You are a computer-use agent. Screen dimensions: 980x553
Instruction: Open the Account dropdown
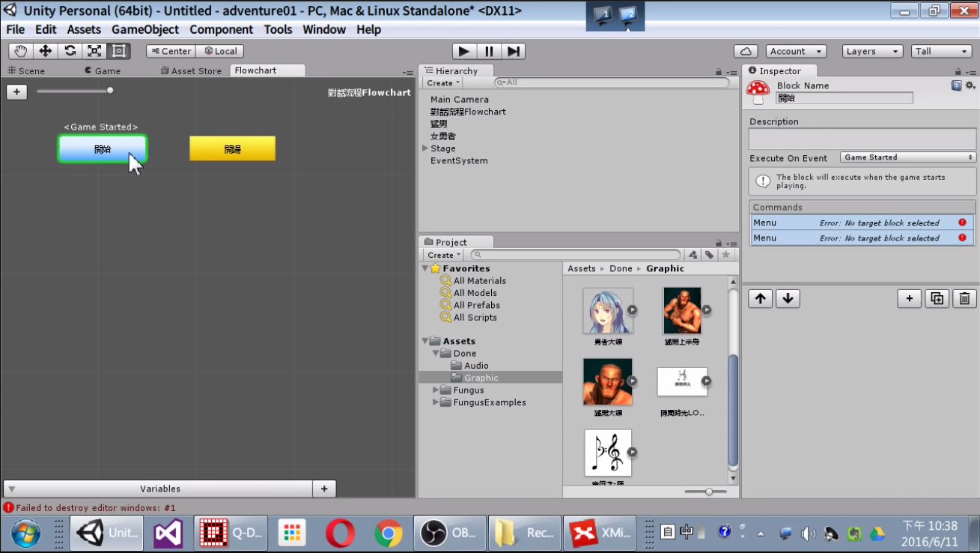click(796, 51)
